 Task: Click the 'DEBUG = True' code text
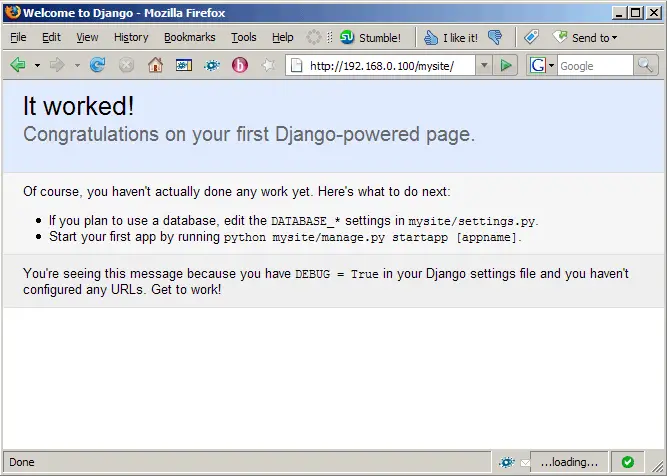337,274
